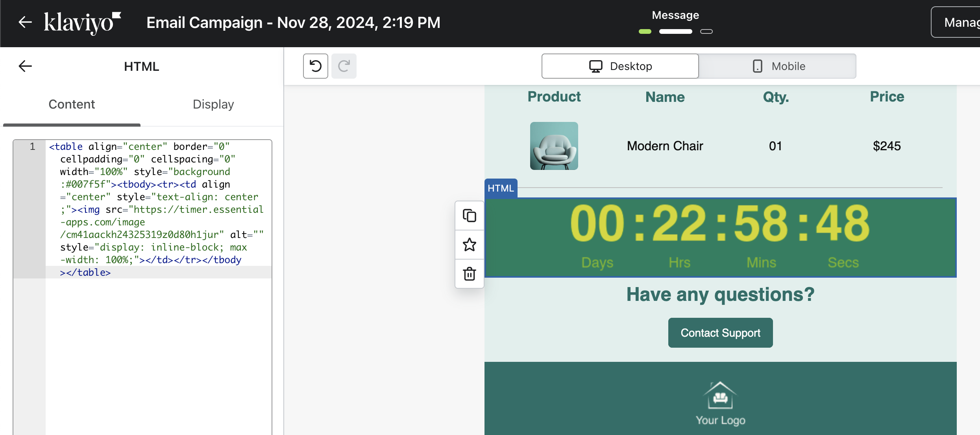Image resolution: width=980 pixels, height=435 pixels.
Task: Click the Klaviyo logo
Action: (x=82, y=23)
